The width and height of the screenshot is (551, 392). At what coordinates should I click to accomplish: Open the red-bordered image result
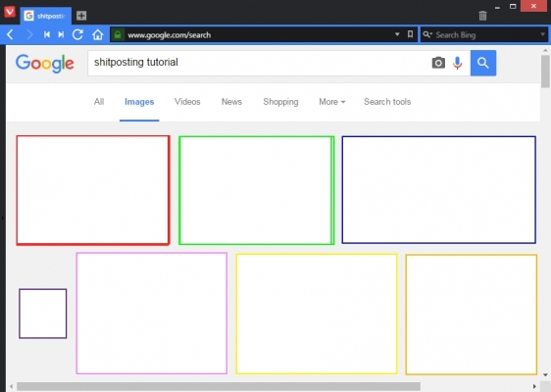[93, 190]
